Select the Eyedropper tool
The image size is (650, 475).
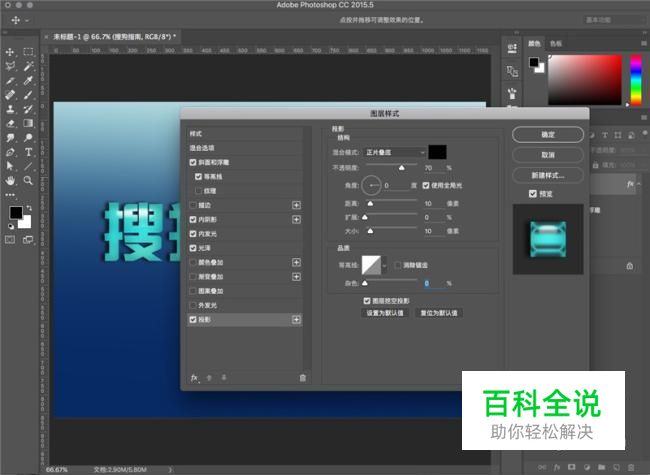click(x=28, y=80)
